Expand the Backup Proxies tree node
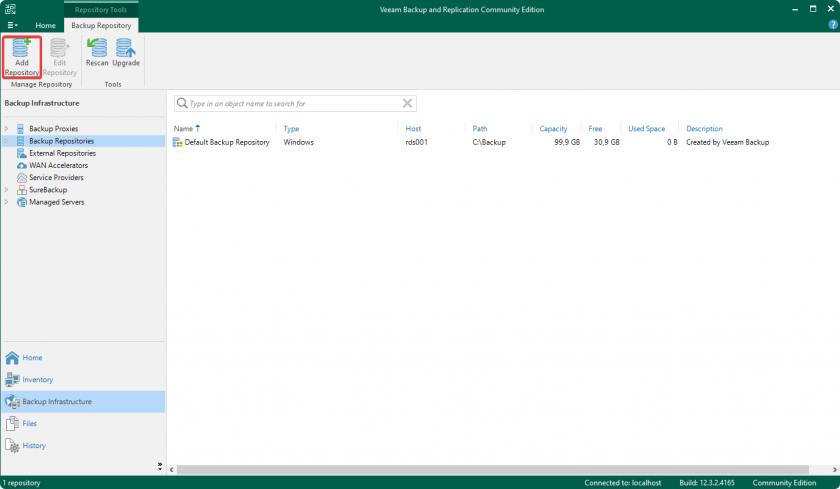Image resolution: width=840 pixels, height=489 pixels. [x=6, y=129]
